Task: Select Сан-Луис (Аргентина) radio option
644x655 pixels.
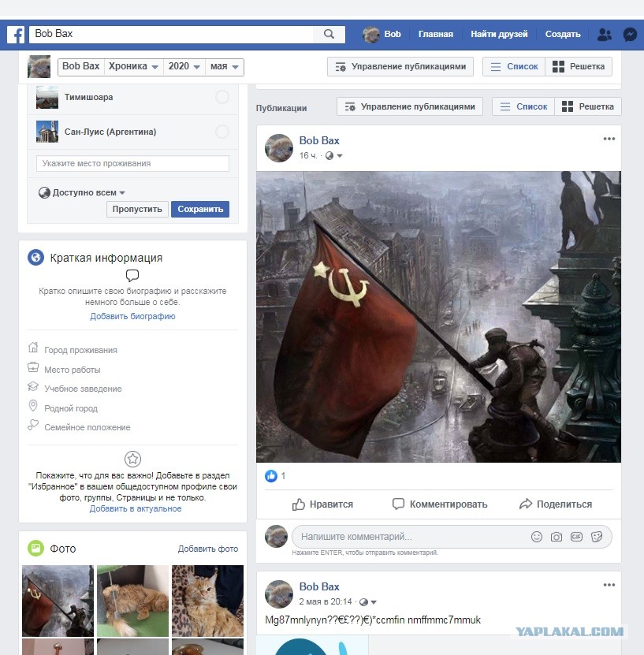Action: (x=222, y=132)
